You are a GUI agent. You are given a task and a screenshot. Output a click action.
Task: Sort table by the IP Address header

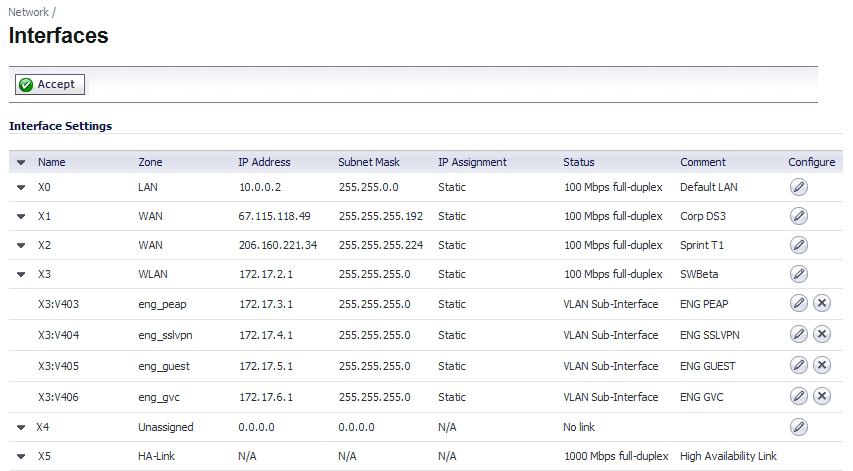(264, 162)
